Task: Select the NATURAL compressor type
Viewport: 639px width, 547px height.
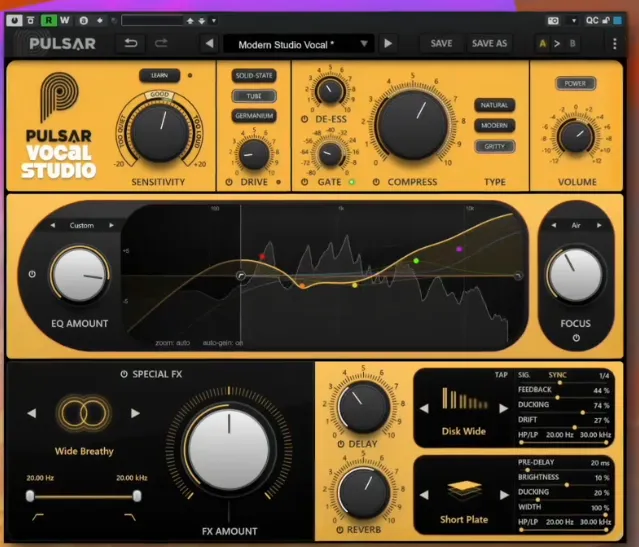Action: pyautogui.click(x=494, y=105)
